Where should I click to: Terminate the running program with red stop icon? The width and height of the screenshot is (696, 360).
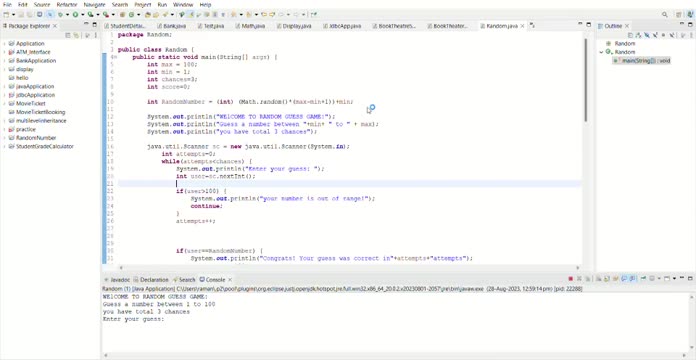click(570, 278)
